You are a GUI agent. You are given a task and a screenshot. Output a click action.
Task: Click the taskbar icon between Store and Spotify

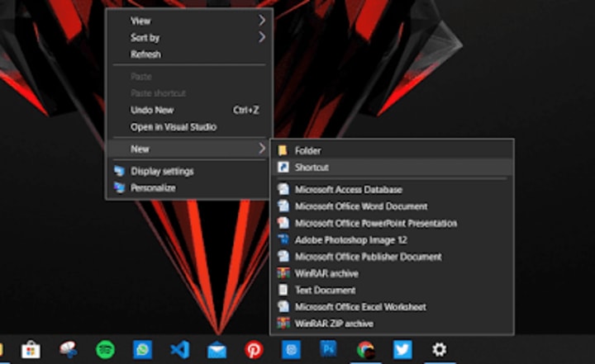pyautogui.click(x=68, y=349)
